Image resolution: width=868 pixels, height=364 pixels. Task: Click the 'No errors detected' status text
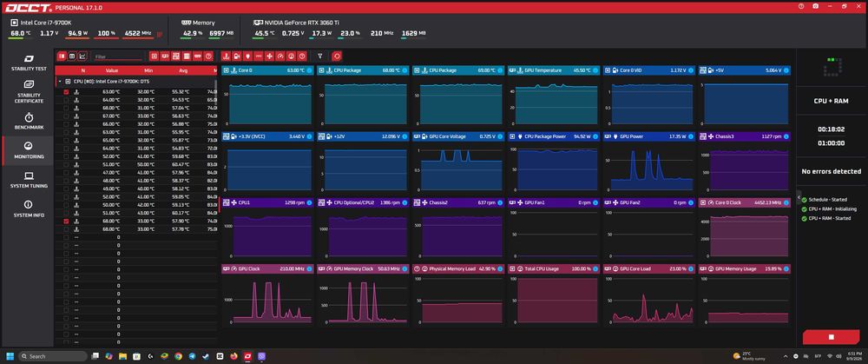pyautogui.click(x=831, y=172)
